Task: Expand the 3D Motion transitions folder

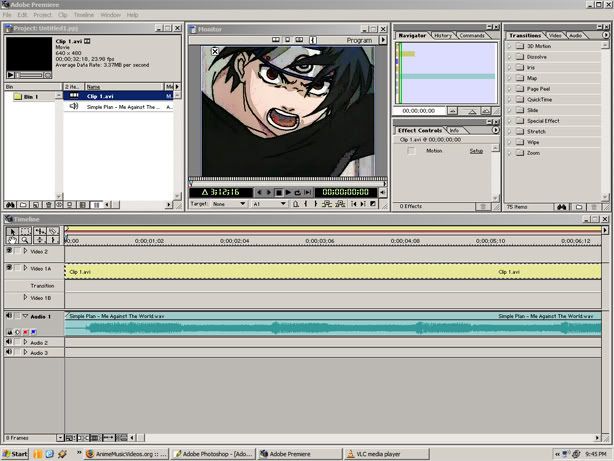Action: (509, 46)
